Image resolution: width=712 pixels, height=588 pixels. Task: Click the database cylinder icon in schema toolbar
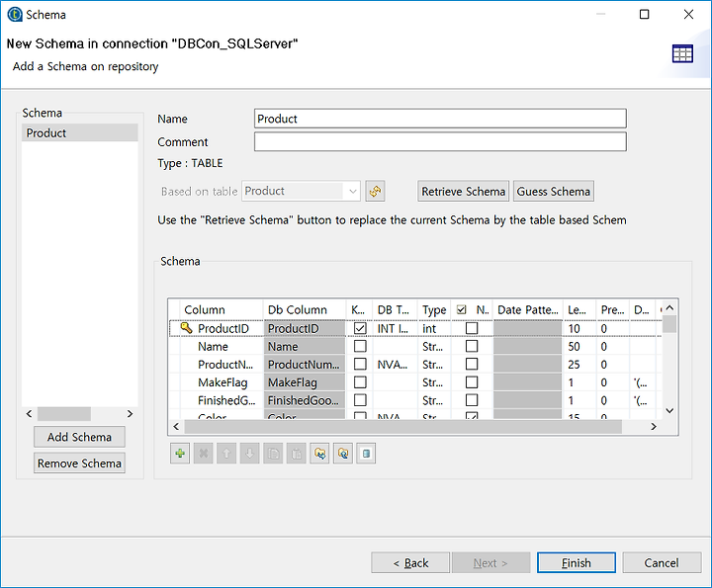pos(367,454)
